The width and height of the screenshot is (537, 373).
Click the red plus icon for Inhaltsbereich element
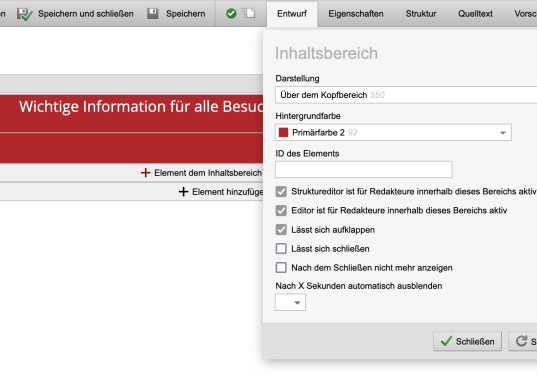tap(146, 173)
